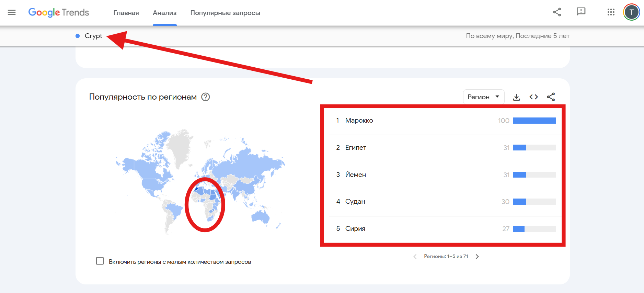The image size is (644, 293).
Task: Download regional data as CSV
Action: (516, 97)
